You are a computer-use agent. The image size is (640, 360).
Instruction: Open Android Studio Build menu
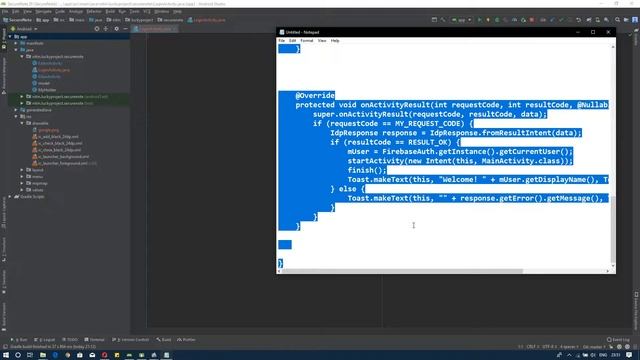(110, 11)
